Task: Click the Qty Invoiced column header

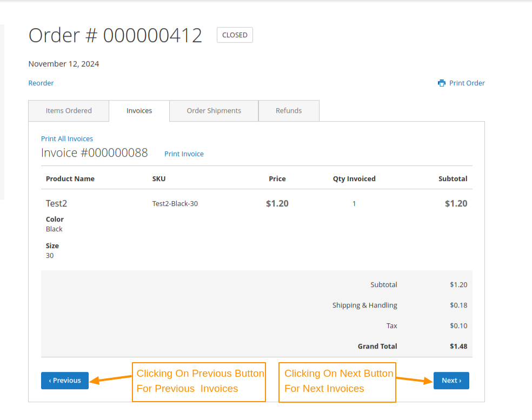Action: [354, 179]
